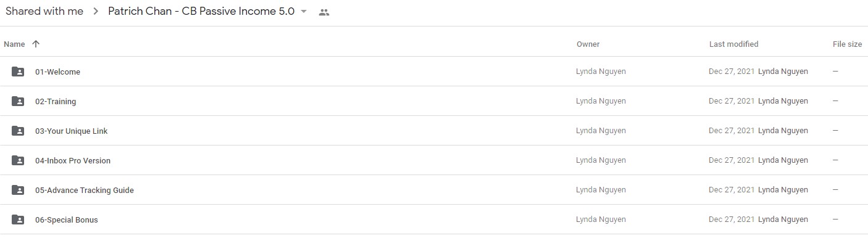Open the 01-Welcome shared folder icon

point(18,72)
